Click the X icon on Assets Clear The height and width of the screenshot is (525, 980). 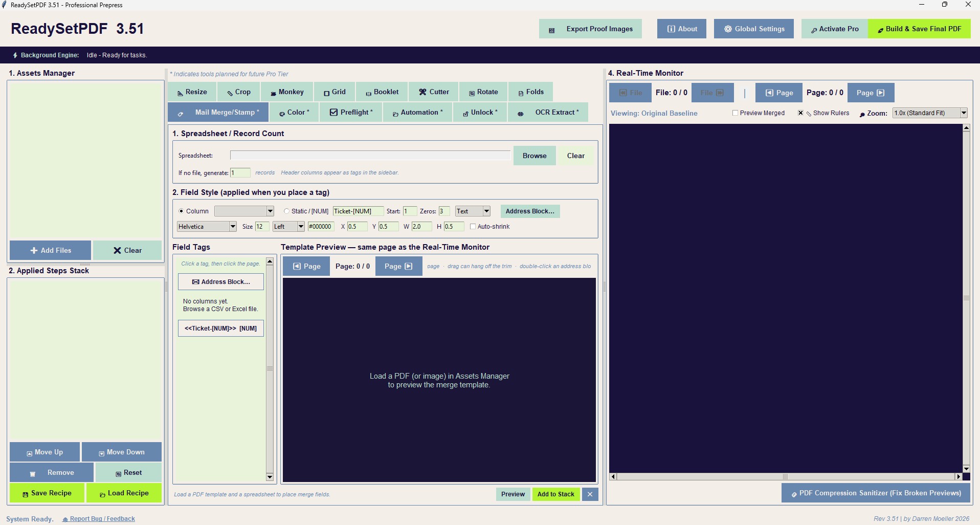click(117, 251)
